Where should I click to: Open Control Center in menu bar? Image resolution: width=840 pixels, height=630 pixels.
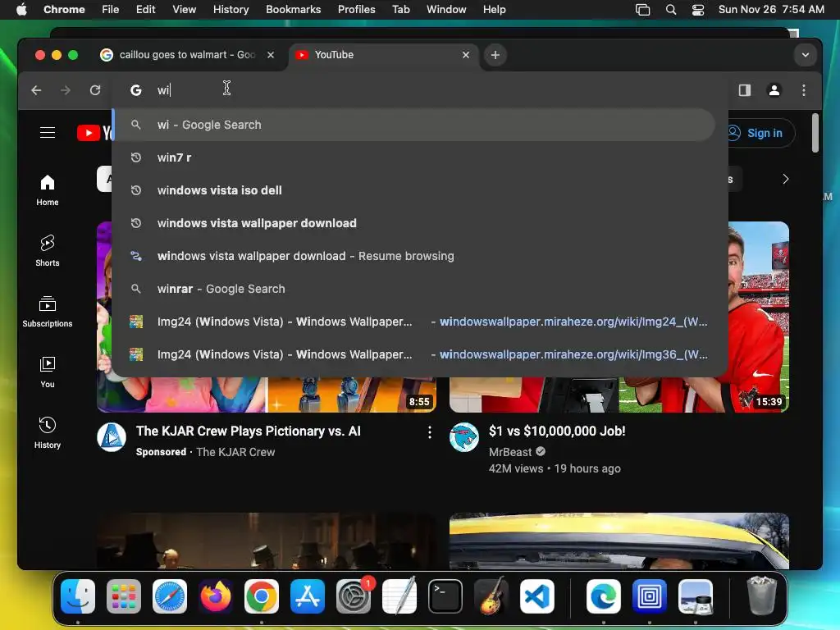point(698,10)
